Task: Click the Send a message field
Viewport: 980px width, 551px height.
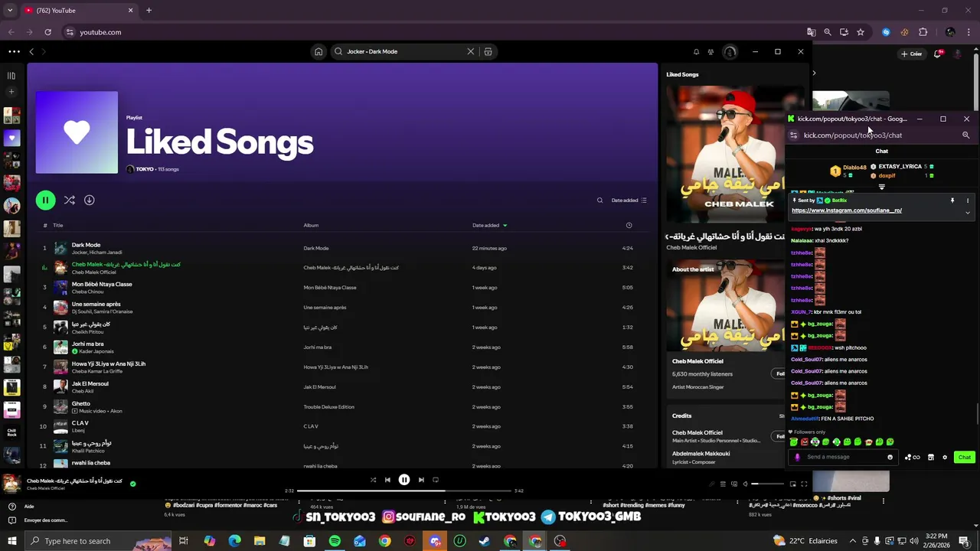Action: click(842, 457)
